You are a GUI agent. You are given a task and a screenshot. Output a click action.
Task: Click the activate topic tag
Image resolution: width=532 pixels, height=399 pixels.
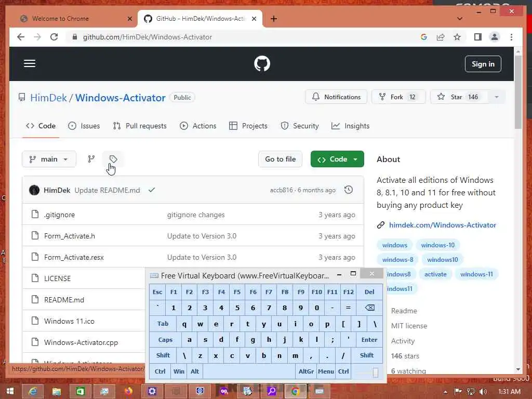click(x=435, y=274)
